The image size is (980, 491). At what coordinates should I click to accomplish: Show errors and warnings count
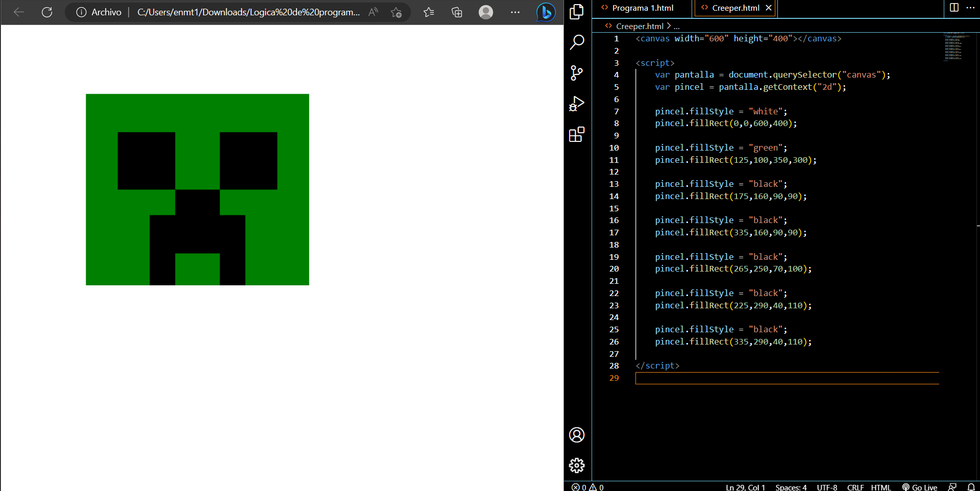587,487
